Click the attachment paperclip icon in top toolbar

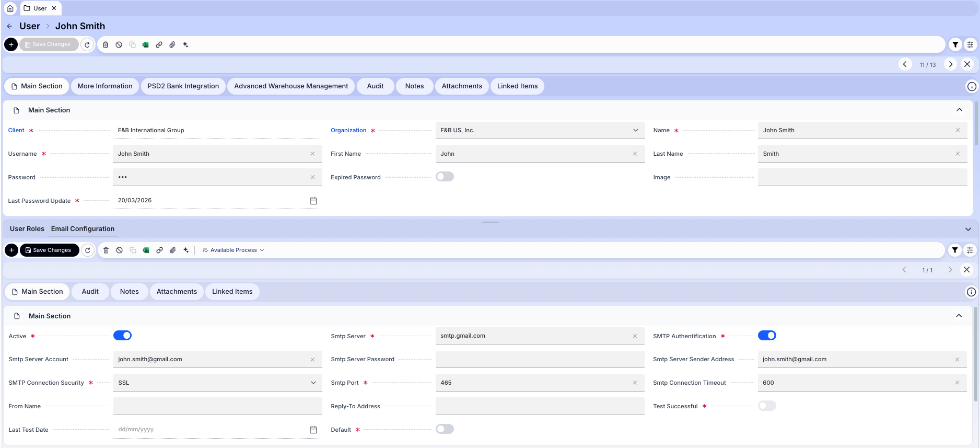coord(172,45)
